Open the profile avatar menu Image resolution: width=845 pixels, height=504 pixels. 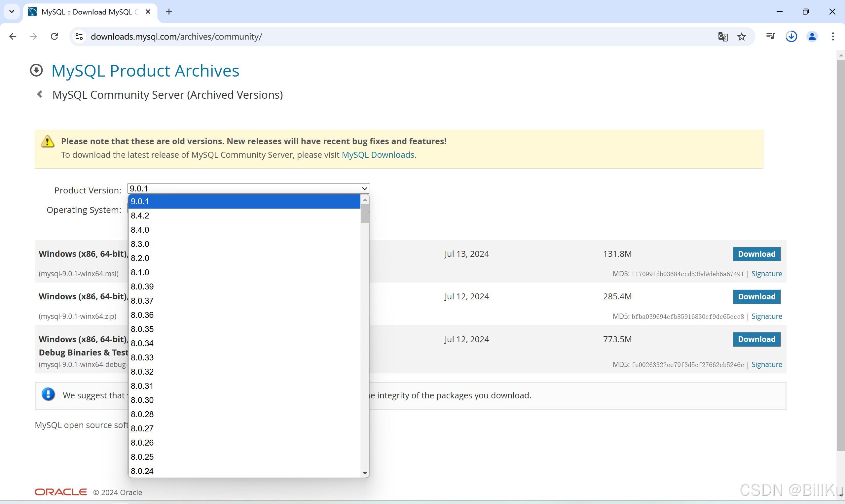tap(812, 36)
